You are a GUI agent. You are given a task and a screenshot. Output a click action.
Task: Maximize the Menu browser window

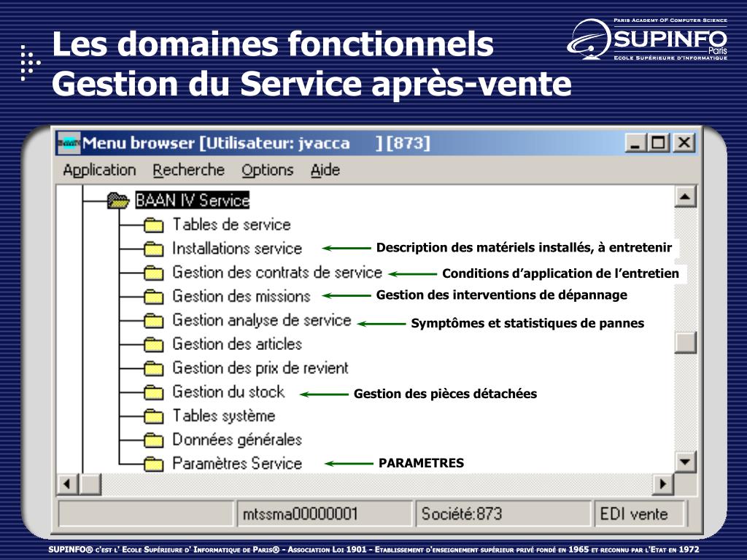pos(659,143)
